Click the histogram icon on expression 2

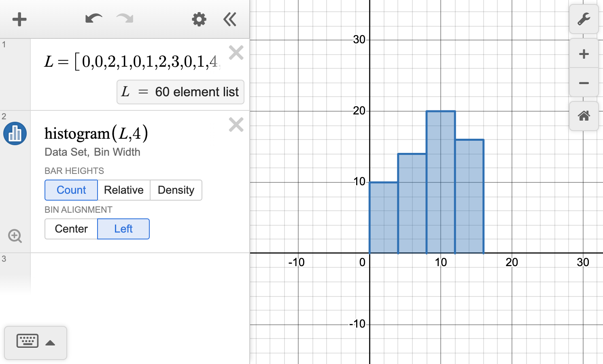[15, 133]
